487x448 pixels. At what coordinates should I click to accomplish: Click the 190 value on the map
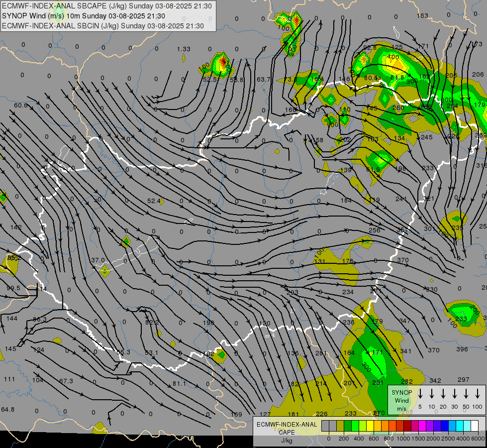pyautogui.click(x=208, y=323)
